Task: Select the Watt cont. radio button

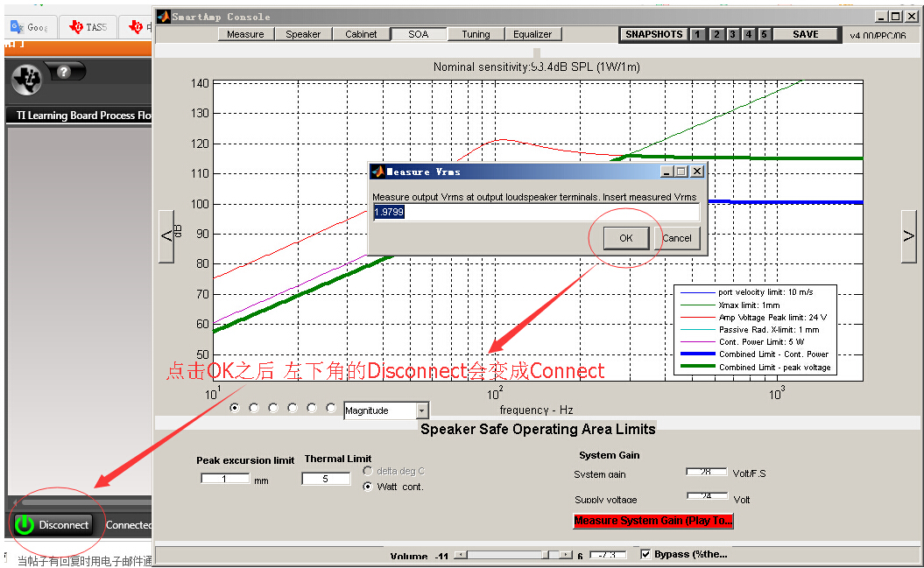Action: tap(368, 487)
